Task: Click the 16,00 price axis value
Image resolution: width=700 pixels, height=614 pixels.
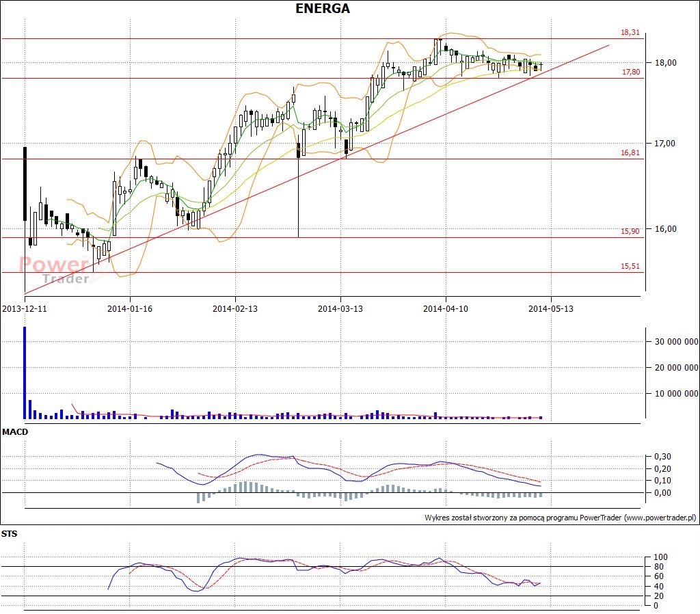Action: (665, 228)
